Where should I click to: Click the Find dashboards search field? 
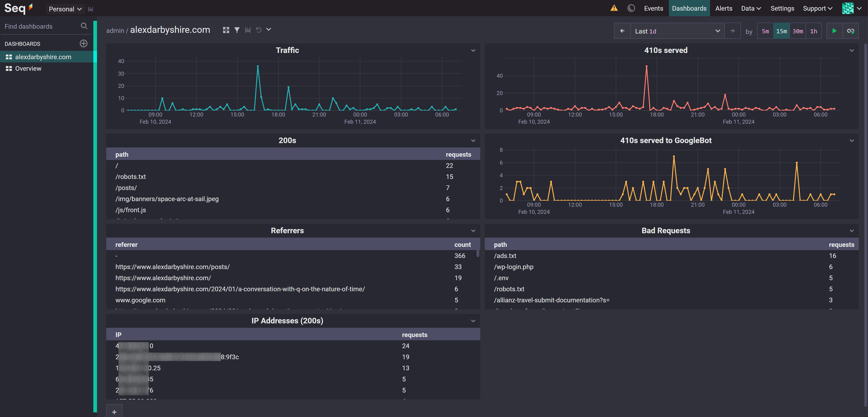40,26
